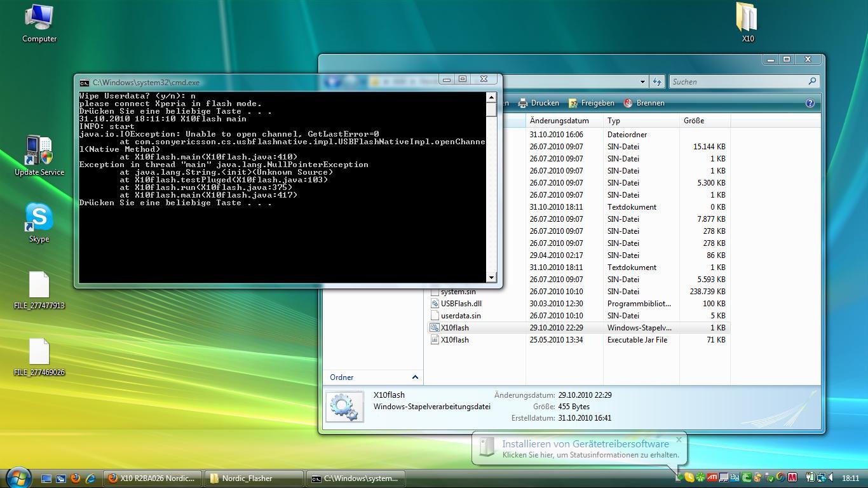Click the X10flash thumbnail in the details pane

[x=345, y=407]
